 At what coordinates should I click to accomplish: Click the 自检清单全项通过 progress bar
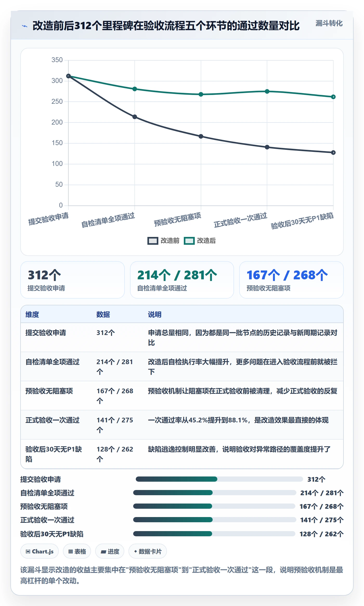click(215, 493)
